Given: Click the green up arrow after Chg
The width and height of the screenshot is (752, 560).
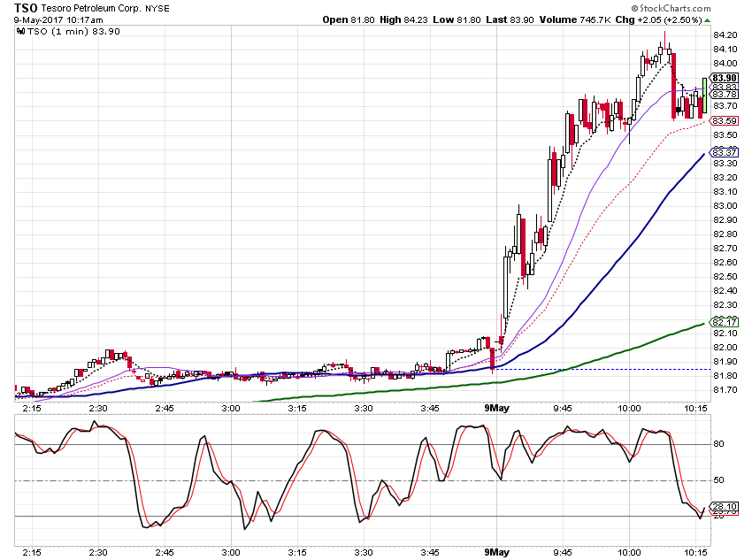Looking at the screenshot, I should point(708,20).
